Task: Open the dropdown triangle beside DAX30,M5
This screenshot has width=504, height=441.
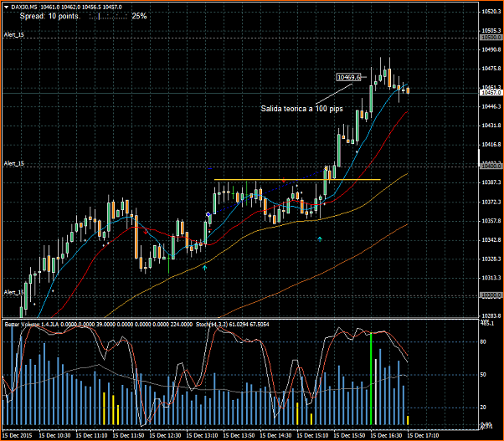Action: (6, 7)
